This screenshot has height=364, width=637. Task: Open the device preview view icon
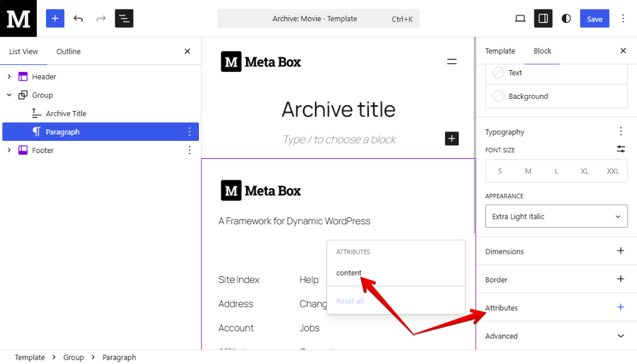pyautogui.click(x=520, y=18)
